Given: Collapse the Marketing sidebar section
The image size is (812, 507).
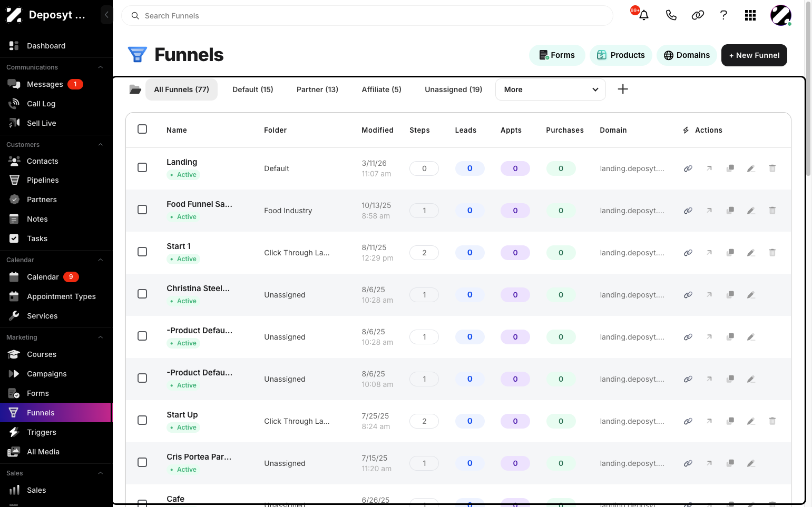Looking at the screenshot, I should 100,337.
